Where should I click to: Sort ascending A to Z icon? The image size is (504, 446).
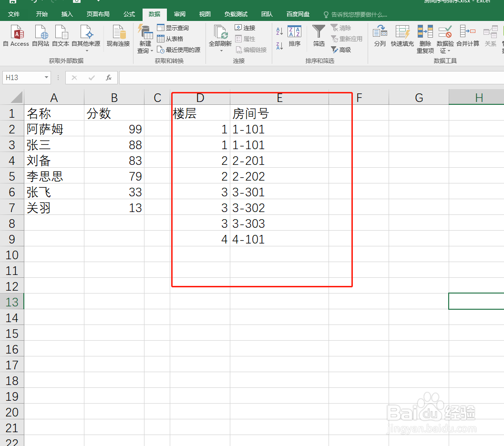tap(279, 31)
